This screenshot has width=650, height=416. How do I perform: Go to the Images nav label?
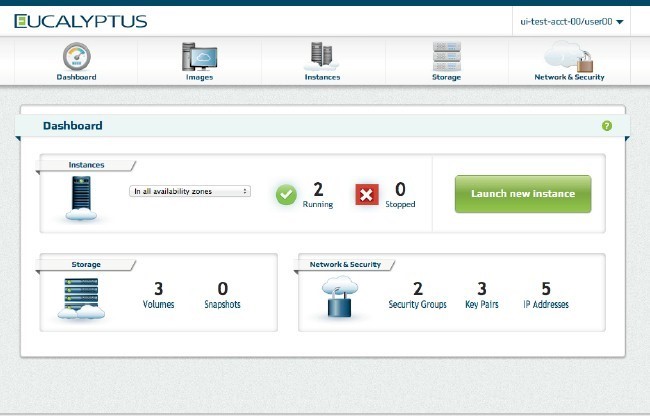click(x=199, y=77)
